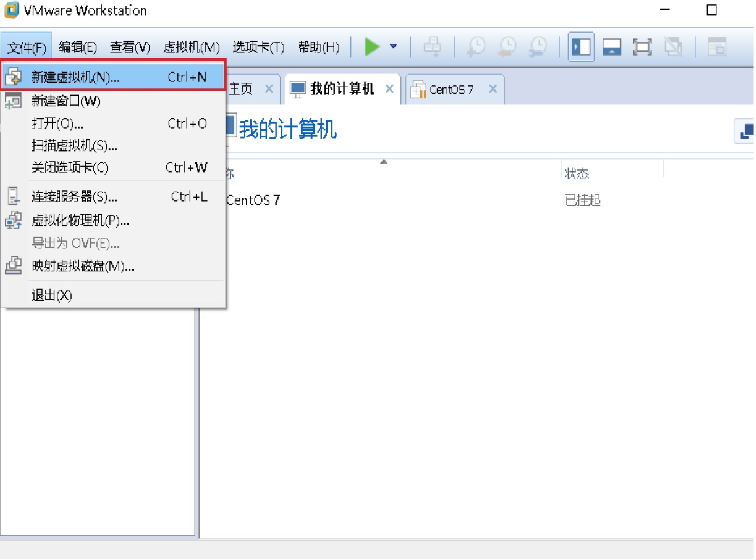The width and height of the screenshot is (756, 560).
Task: Click the console view icon at toolbar end
Action: (x=716, y=47)
